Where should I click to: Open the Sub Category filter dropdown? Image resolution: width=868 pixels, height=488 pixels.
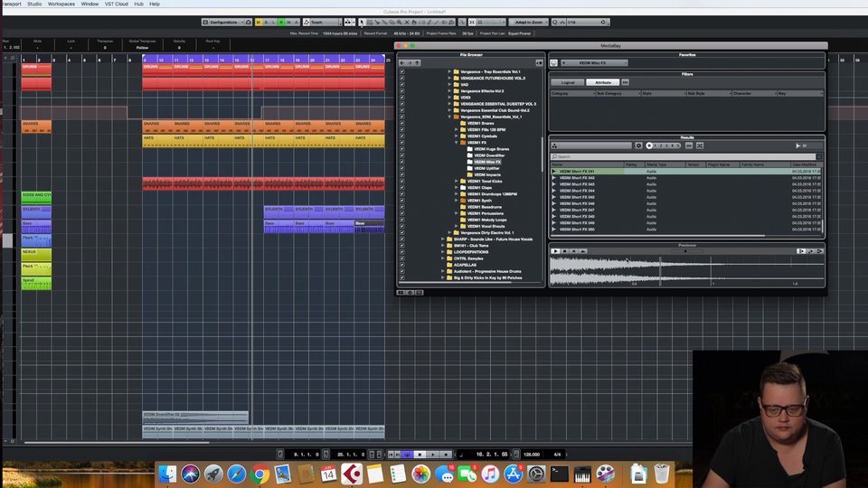pos(618,93)
